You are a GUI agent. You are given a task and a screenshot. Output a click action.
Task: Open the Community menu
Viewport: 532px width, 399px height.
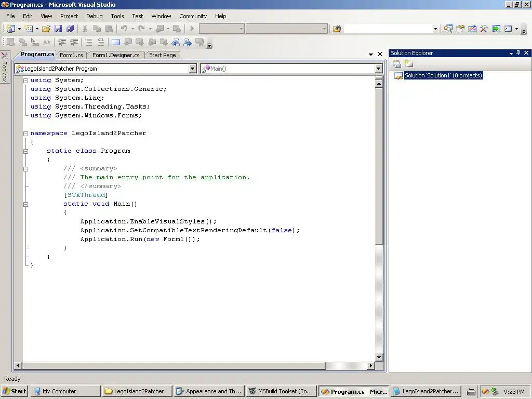point(193,16)
